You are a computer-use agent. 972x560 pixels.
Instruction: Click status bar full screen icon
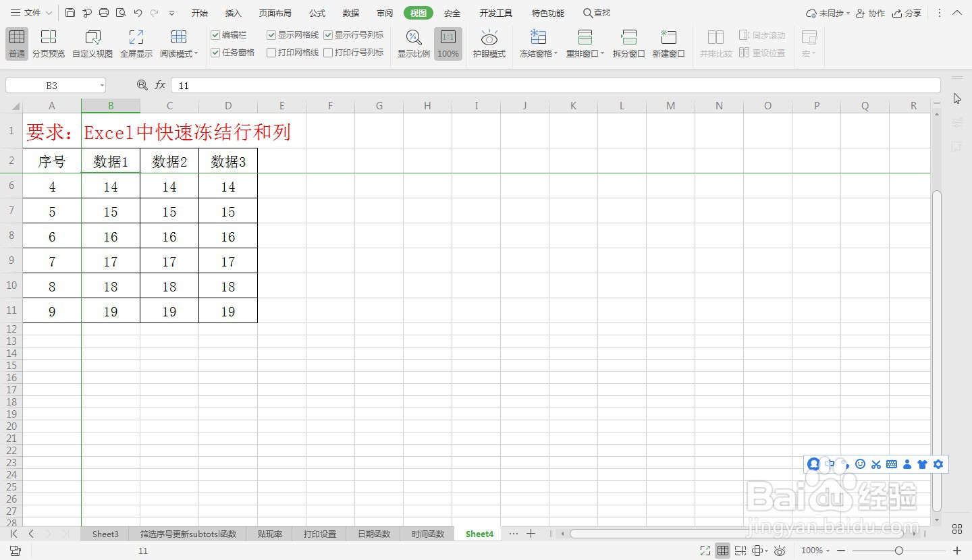pos(705,551)
